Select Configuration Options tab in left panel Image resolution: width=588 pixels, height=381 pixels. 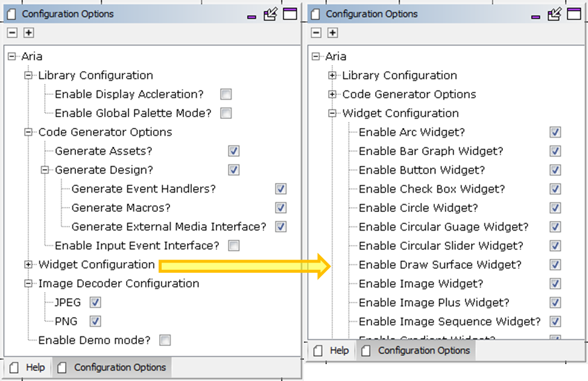click(x=113, y=367)
